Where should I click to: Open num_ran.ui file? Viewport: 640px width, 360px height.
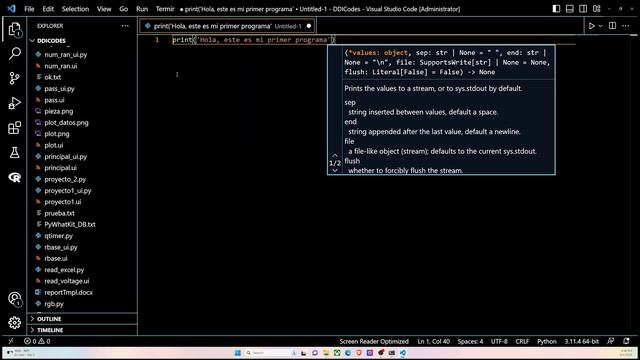[60, 66]
